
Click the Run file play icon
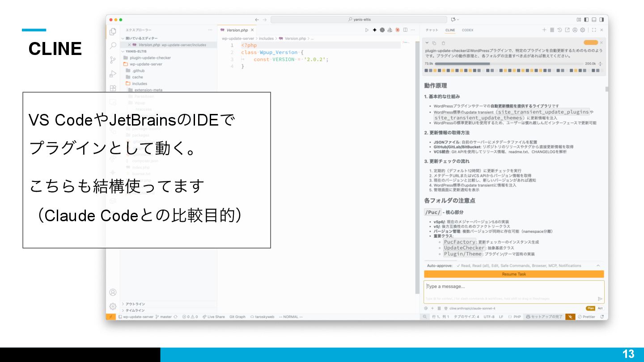pyautogui.click(x=367, y=30)
